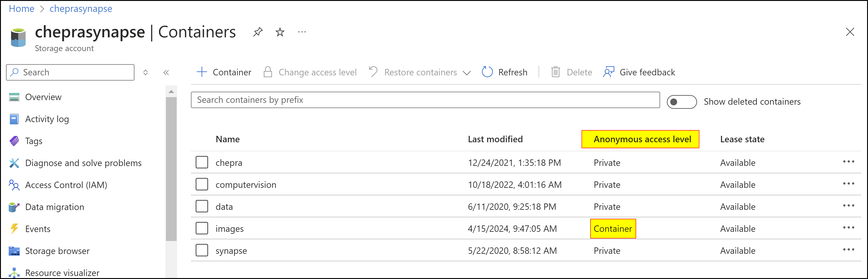This screenshot has height=279, width=868.
Task: Check the chepra container checkbox
Action: [201, 162]
